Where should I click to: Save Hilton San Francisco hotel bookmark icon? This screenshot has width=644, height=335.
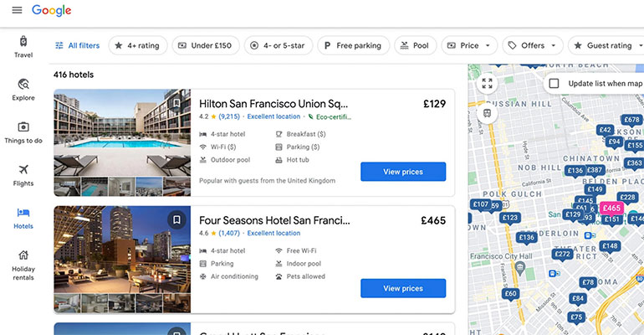(176, 103)
